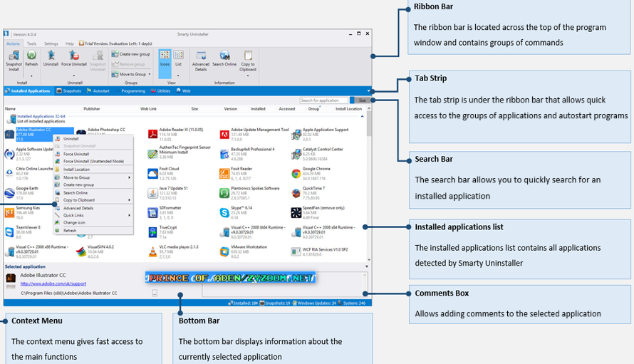This screenshot has height=364, width=634.
Task: Select the Google Chrome application icon
Action: click(x=296, y=174)
